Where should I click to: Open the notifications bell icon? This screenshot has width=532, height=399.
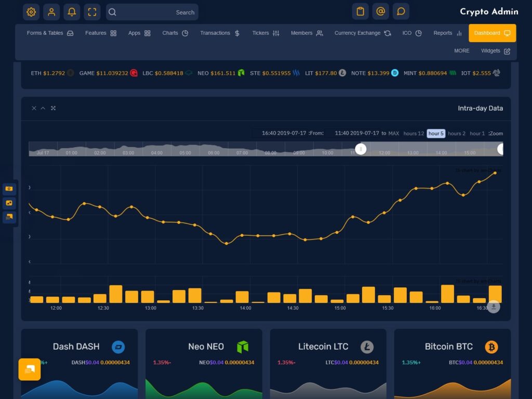point(71,11)
